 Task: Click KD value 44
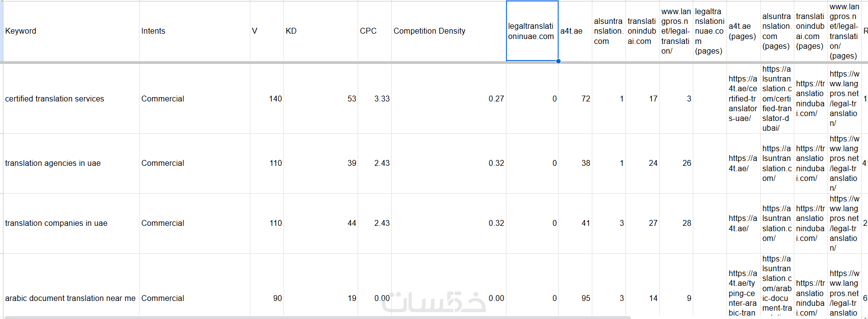(x=321, y=223)
